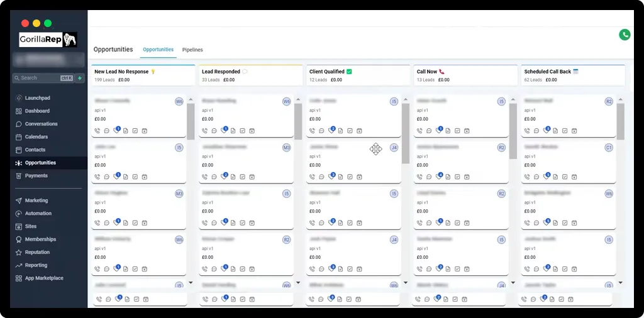This screenshot has width=644, height=318.
Task: Click tasks icon on top Client Qualified card
Action: (x=350, y=131)
